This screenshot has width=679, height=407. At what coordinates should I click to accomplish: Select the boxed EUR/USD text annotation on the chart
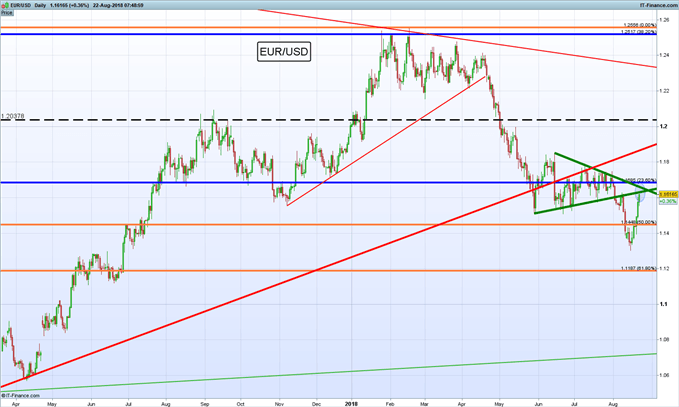[284, 52]
